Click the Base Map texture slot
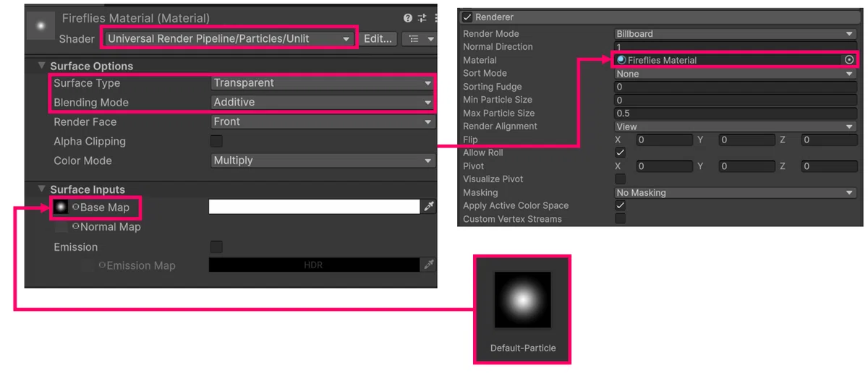Image resolution: width=868 pixels, height=373 pixels. pyautogui.click(x=61, y=207)
